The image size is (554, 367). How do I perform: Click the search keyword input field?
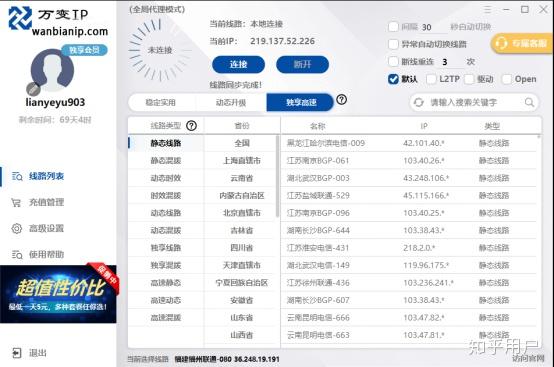point(473,102)
